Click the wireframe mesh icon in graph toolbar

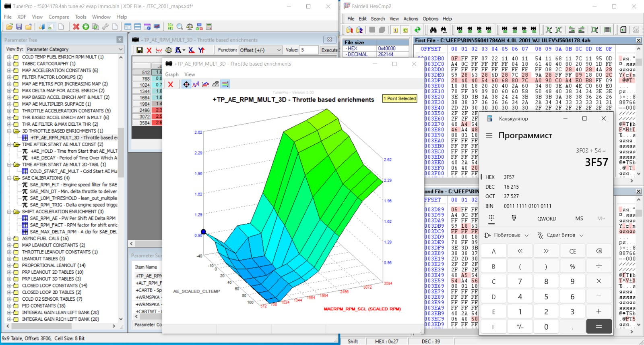pos(215,84)
